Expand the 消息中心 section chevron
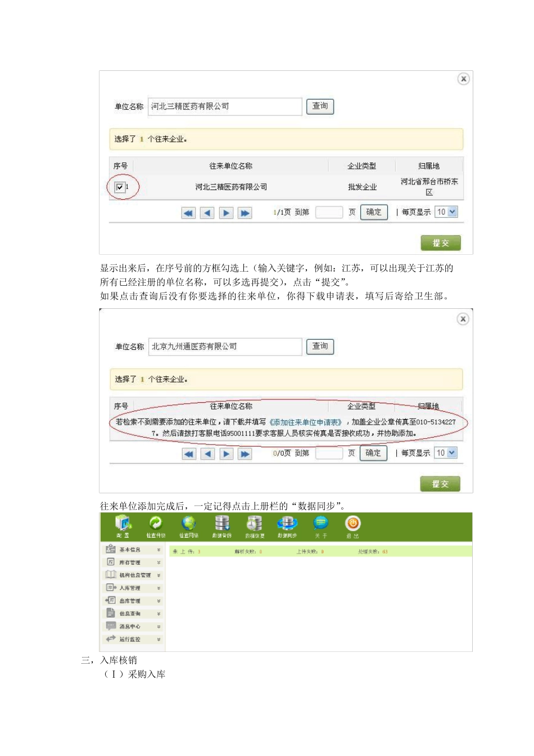This screenshot has height=756, width=534. (159, 626)
